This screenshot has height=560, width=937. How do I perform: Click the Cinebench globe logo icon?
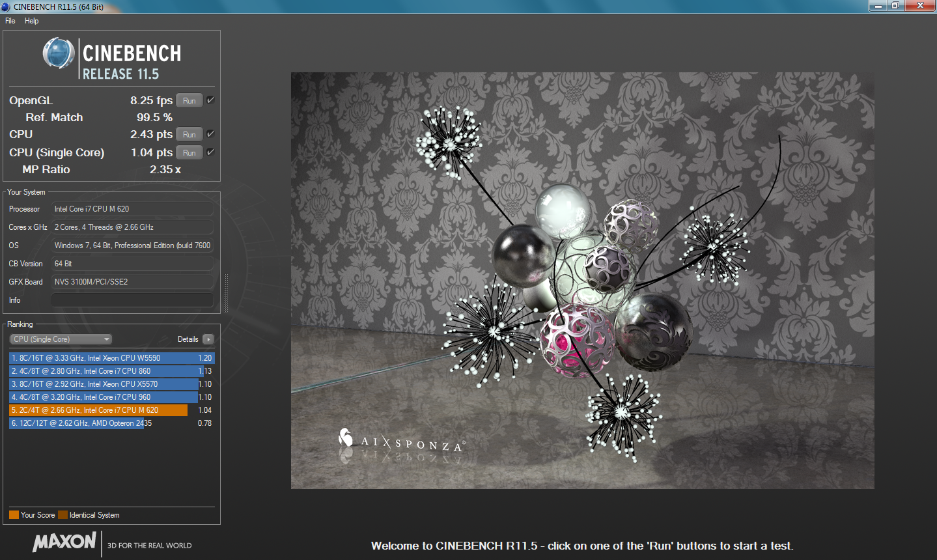tap(59, 53)
